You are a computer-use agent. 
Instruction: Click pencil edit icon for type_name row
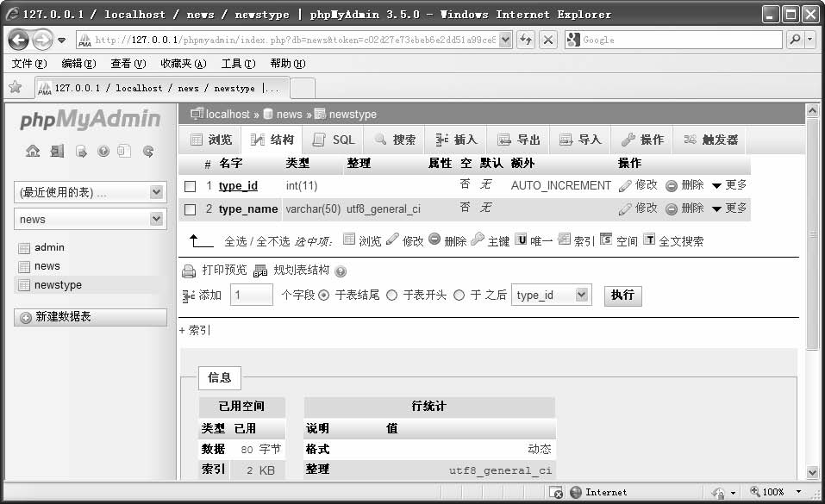coord(625,208)
